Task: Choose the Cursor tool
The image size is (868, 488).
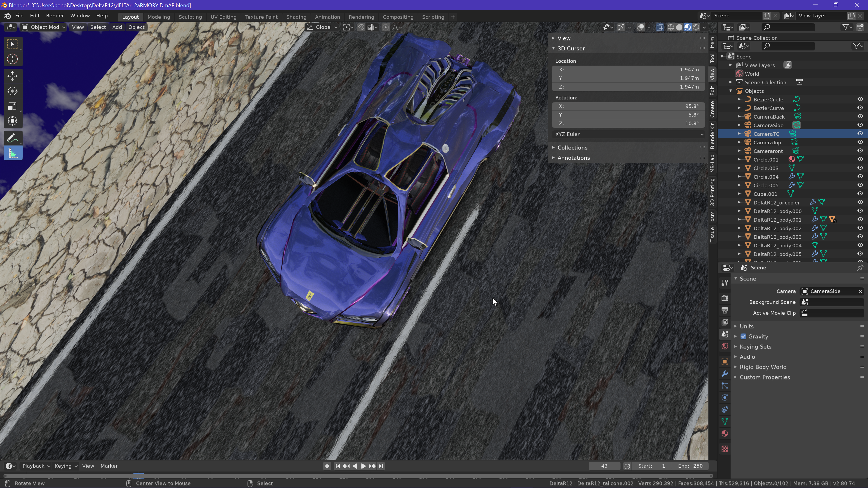Action: point(12,59)
